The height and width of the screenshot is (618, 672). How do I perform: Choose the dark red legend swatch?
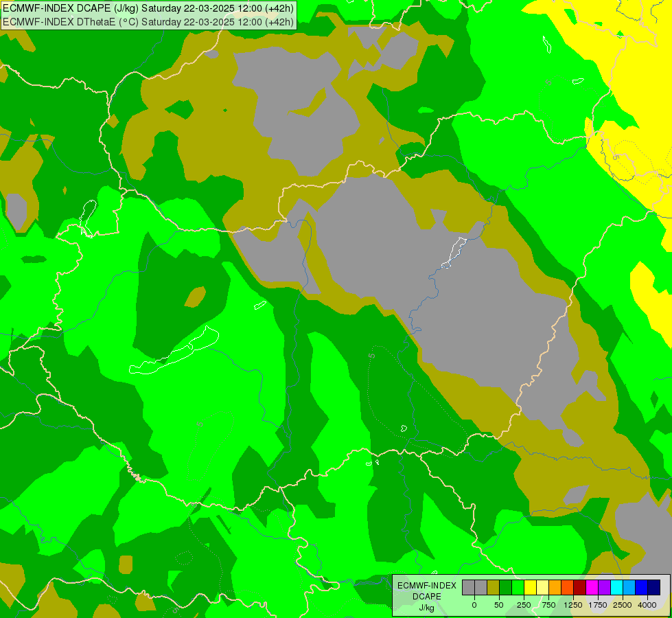[x=580, y=587]
